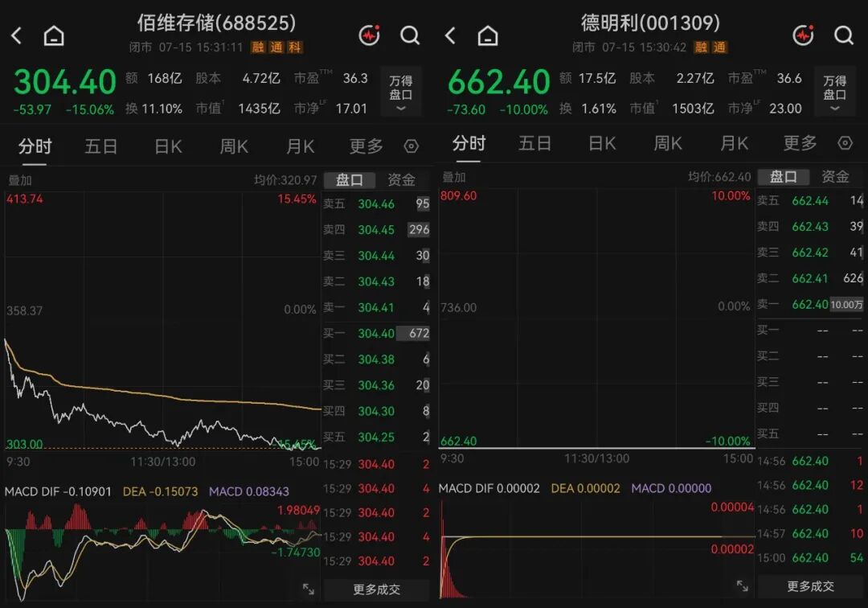This screenshot has width=868, height=608.
Task: Open 更多成交 under 德明利 trades
Action: point(810,585)
